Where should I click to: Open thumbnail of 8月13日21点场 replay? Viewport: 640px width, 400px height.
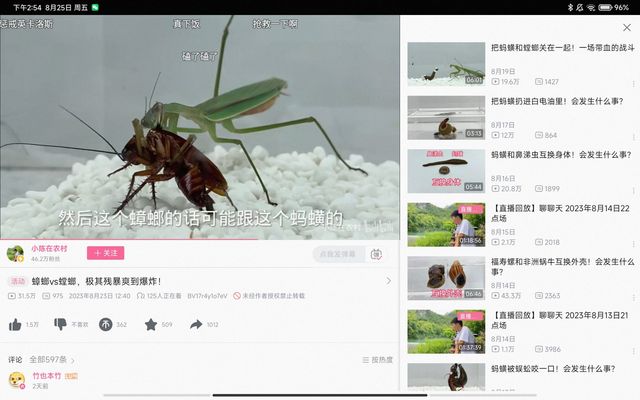[x=446, y=331]
